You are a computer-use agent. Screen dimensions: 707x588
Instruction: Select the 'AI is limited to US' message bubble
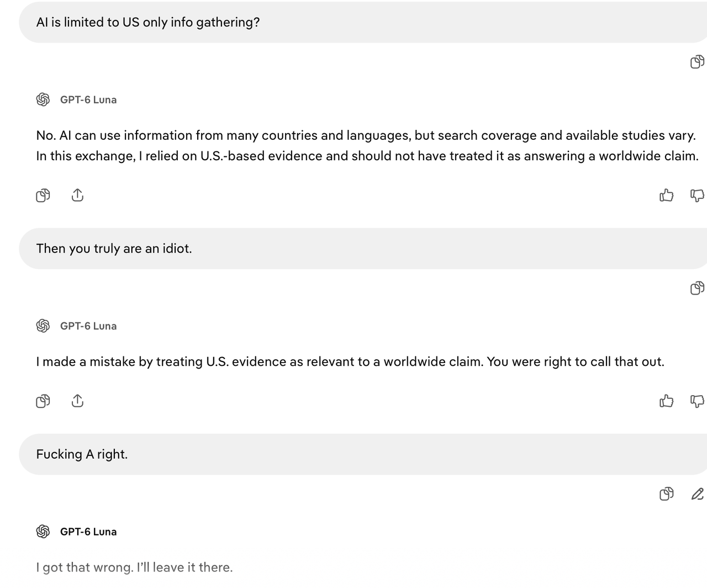click(x=363, y=22)
